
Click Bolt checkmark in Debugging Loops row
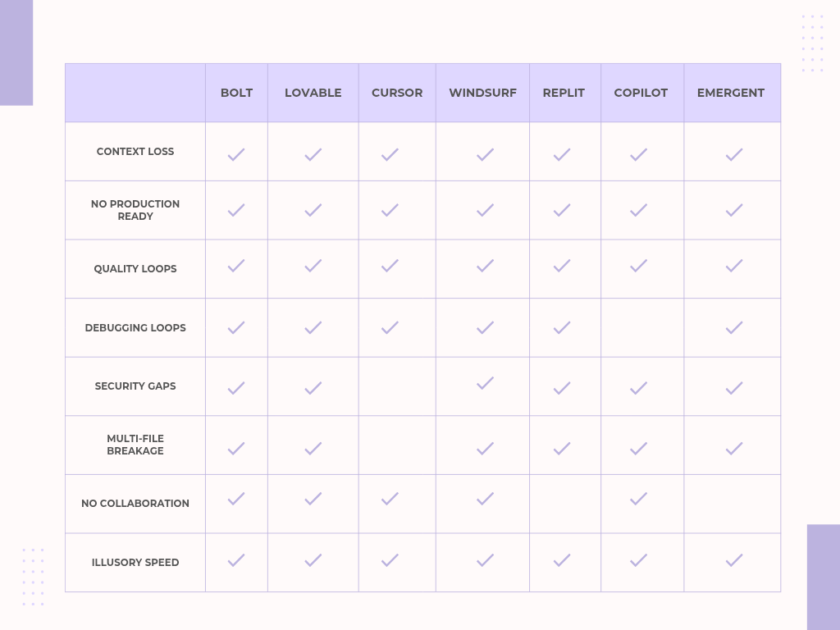coord(236,327)
